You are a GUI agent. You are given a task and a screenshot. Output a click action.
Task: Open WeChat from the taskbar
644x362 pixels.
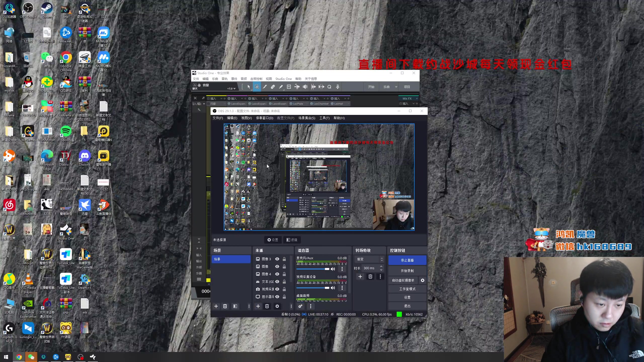[x=31, y=357]
